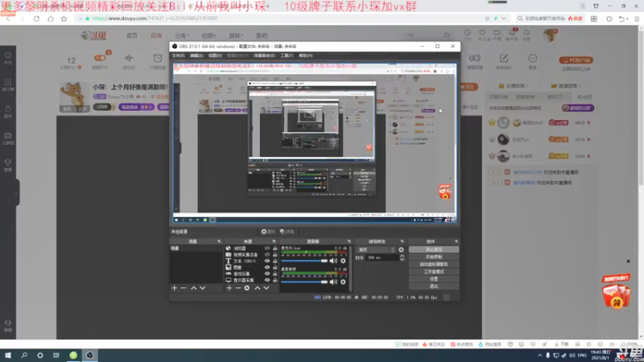644x362 pixels.
Task: Click Exit in OBS Controls
Action: 434,286
